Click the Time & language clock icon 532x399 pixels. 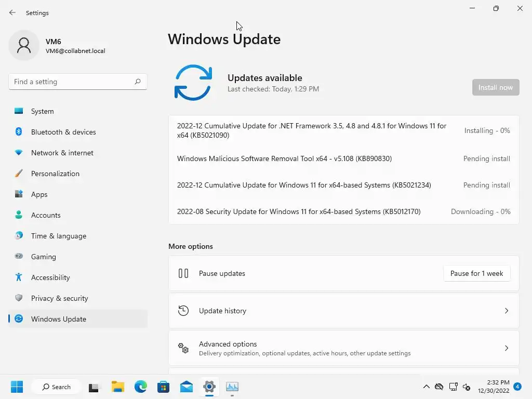(19, 235)
